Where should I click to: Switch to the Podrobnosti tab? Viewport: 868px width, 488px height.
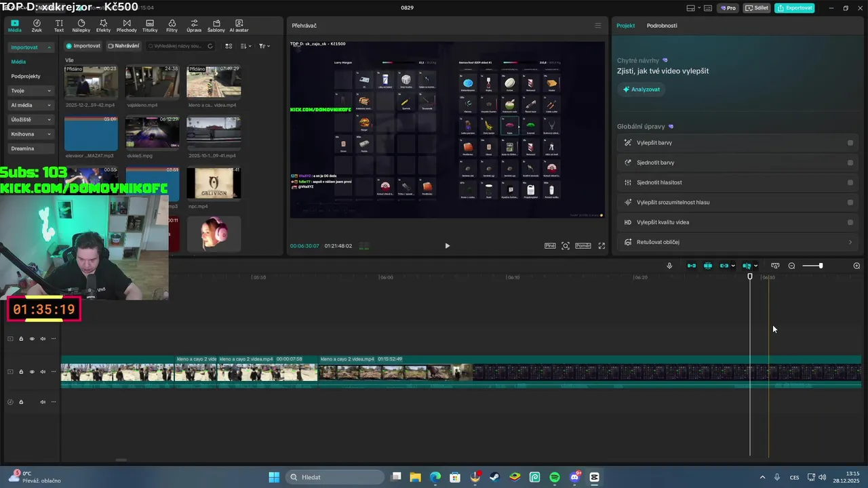[662, 26]
